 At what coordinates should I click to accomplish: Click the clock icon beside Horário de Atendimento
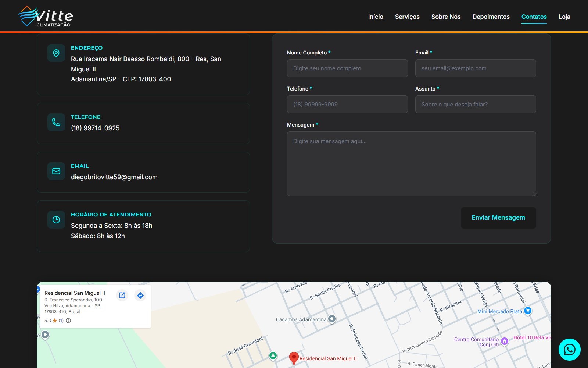click(x=56, y=220)
